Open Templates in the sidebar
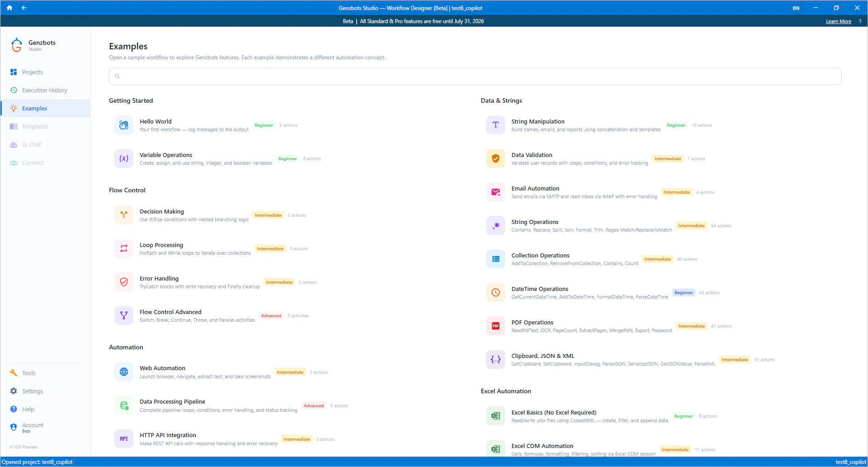 (45, 126)
